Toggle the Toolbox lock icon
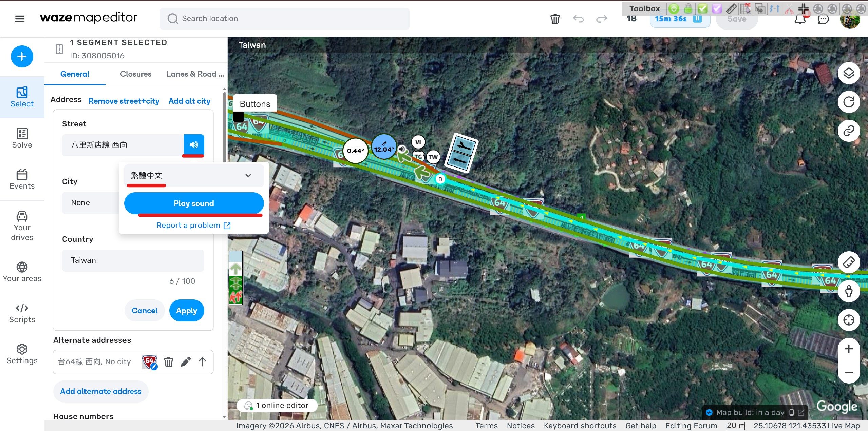Screen dimensions: 868x431 (688, 8)
